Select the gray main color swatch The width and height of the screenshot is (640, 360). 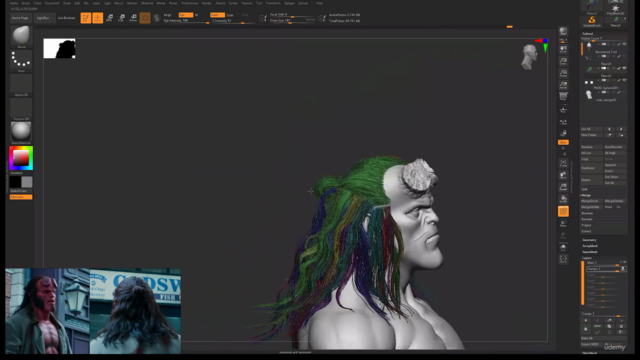tap(27, 182)
